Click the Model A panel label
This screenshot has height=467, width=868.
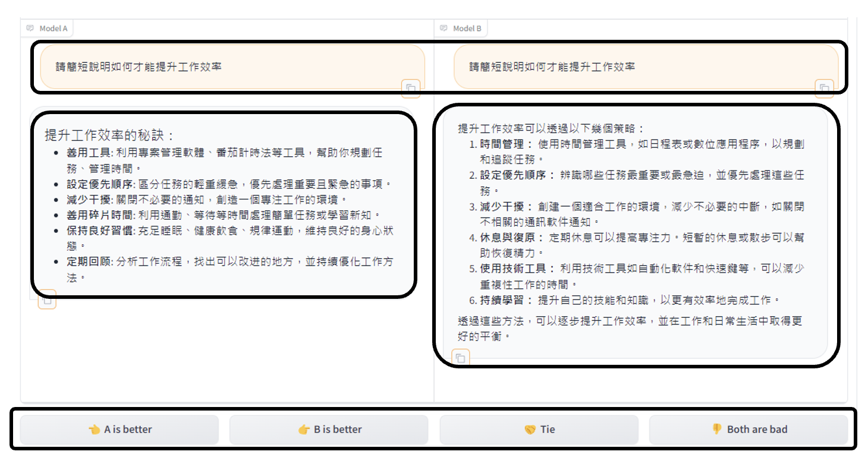tap(53, 28)
